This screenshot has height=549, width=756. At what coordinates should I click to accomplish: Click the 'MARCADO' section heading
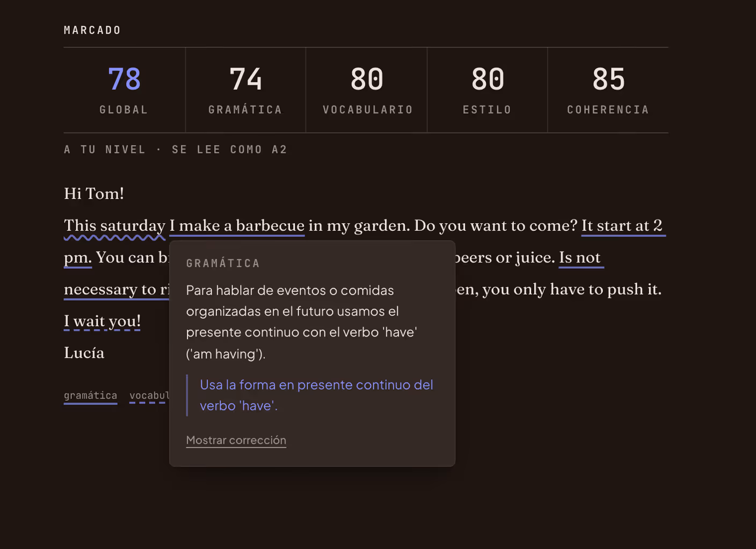(92, 30)
